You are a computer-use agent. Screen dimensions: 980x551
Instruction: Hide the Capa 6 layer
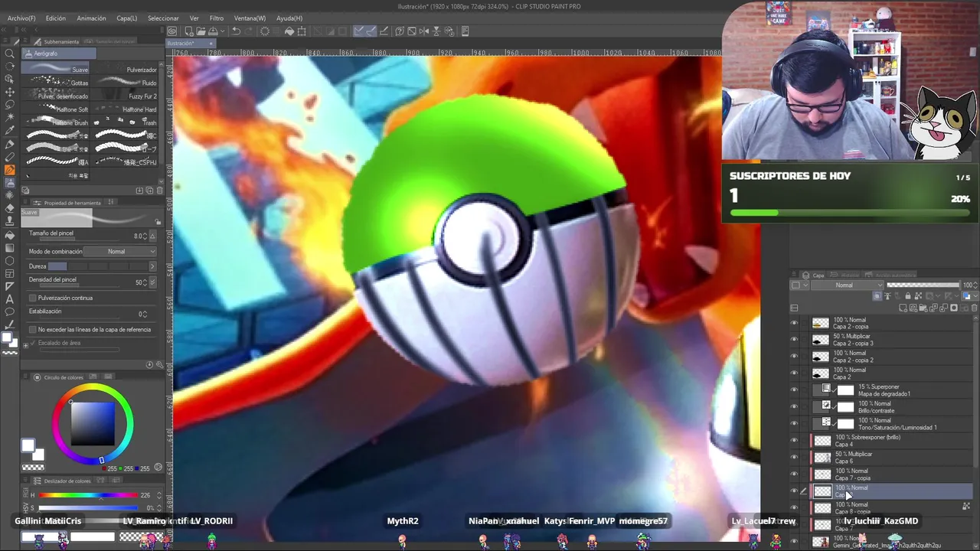click(794, 458)
